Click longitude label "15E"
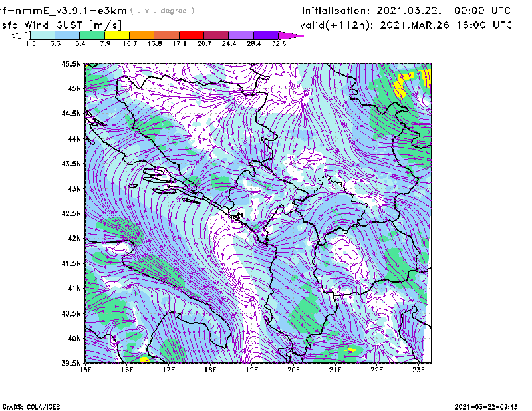The image size is (532, 411). (x=85, y=370)
